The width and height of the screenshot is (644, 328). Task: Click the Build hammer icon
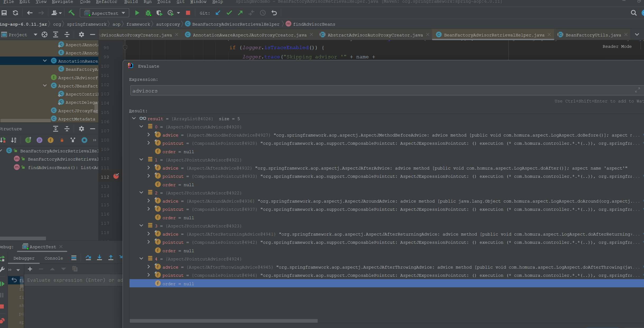[71, 13]
